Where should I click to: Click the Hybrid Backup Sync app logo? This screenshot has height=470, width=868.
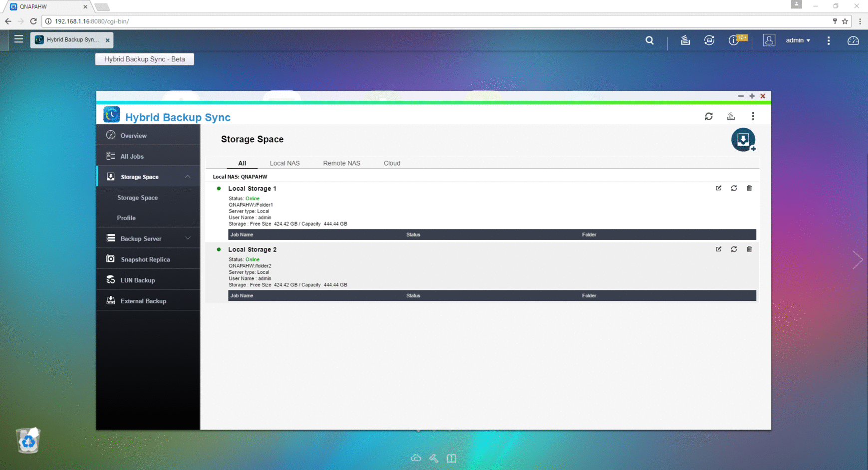click(x=111, y=114)
